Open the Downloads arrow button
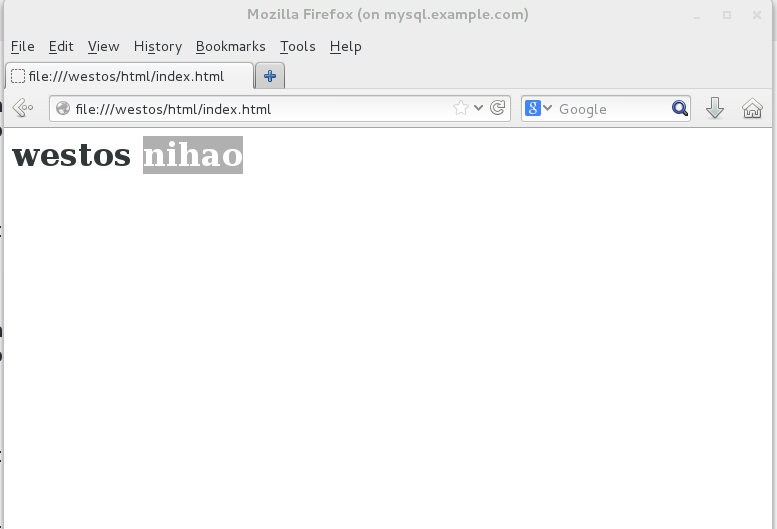The height and width of the screenshot is (529, 777). pos(715,108)
